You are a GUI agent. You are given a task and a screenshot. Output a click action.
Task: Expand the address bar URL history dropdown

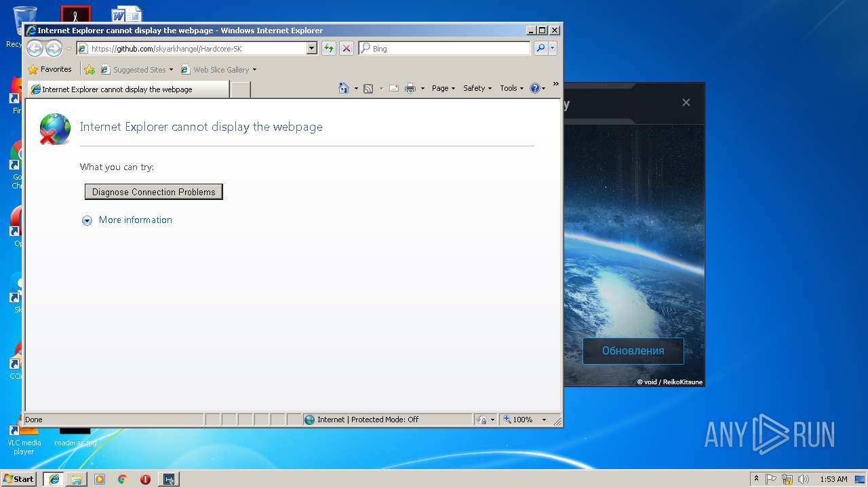click(312, 49)
